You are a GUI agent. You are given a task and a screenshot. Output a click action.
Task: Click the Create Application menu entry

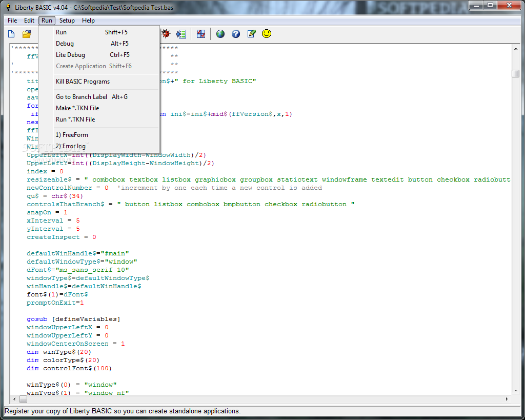click(99, 66)
